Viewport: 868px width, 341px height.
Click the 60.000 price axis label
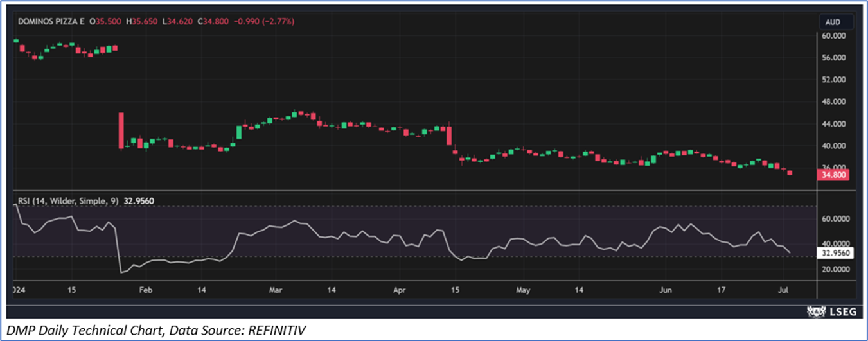(x=833, y=36)
